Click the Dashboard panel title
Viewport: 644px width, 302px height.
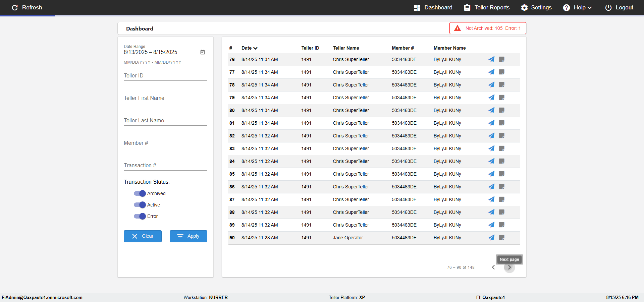140,29
